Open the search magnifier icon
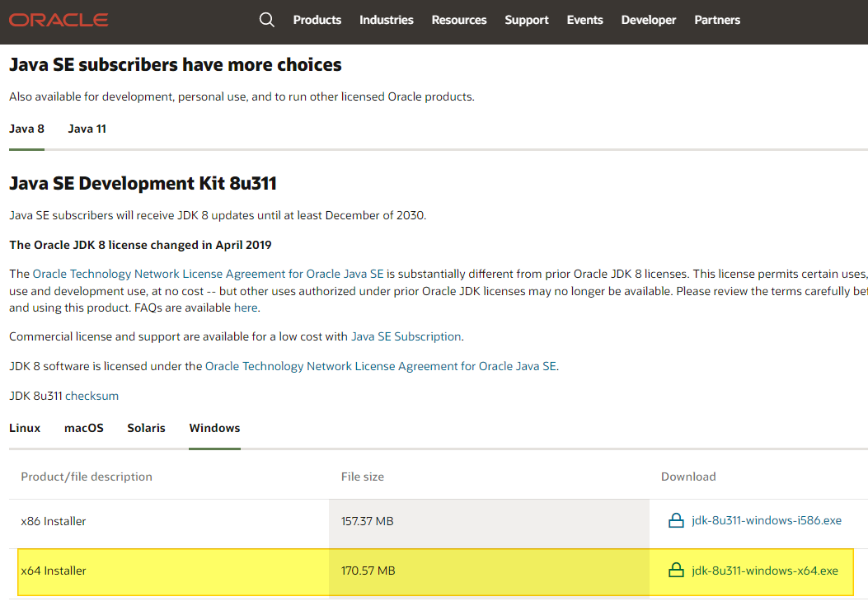 [x=267, y=20]
